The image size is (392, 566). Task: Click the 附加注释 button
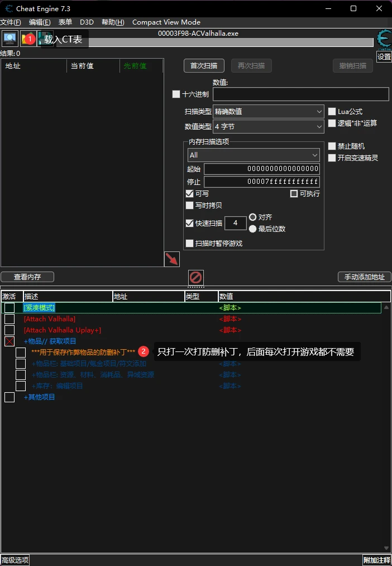[x=377, y=560]
